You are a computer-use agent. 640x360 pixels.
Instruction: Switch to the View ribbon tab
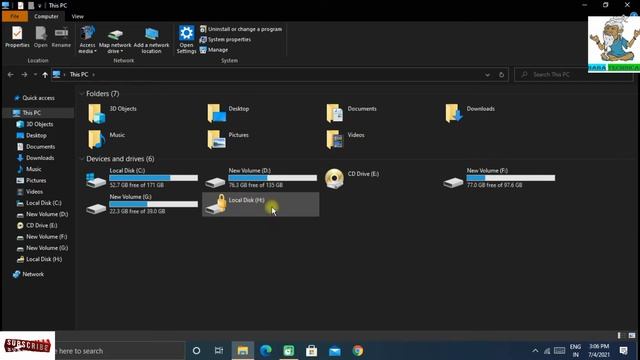pos(78,16)
